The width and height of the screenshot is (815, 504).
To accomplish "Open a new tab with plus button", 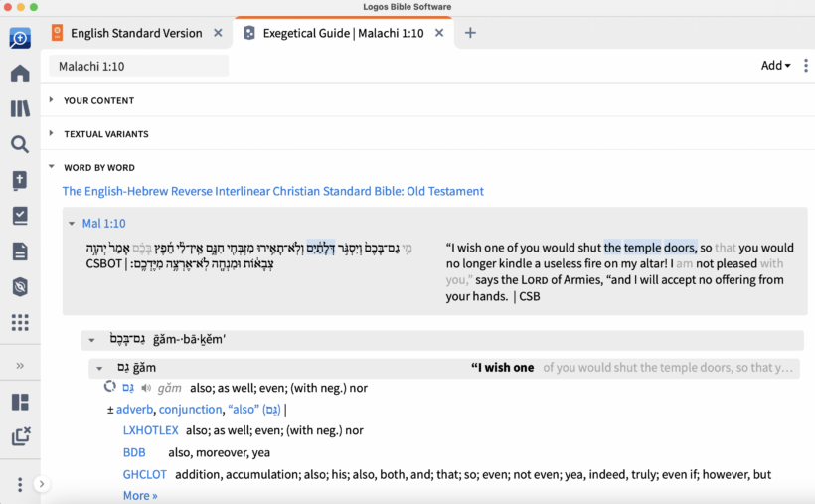I will (470, 33).
